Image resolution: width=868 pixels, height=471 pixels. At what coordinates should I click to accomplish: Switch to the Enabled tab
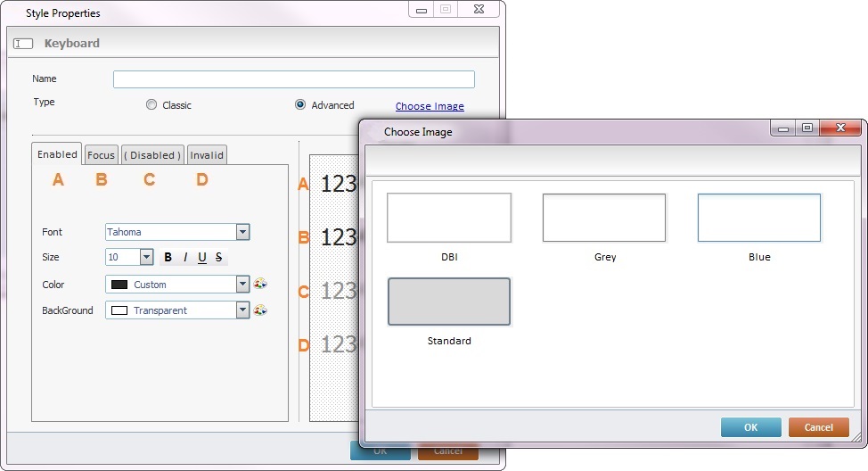pos(57,154)
